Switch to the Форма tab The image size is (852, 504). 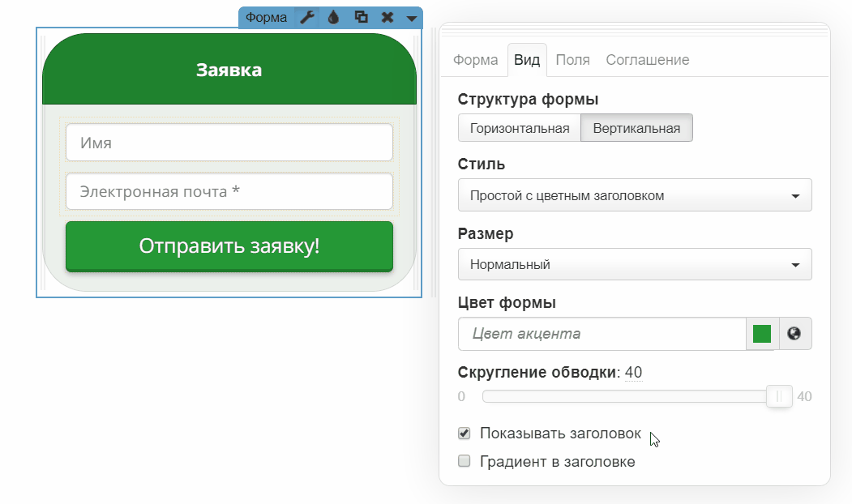[x=475, y=60]
